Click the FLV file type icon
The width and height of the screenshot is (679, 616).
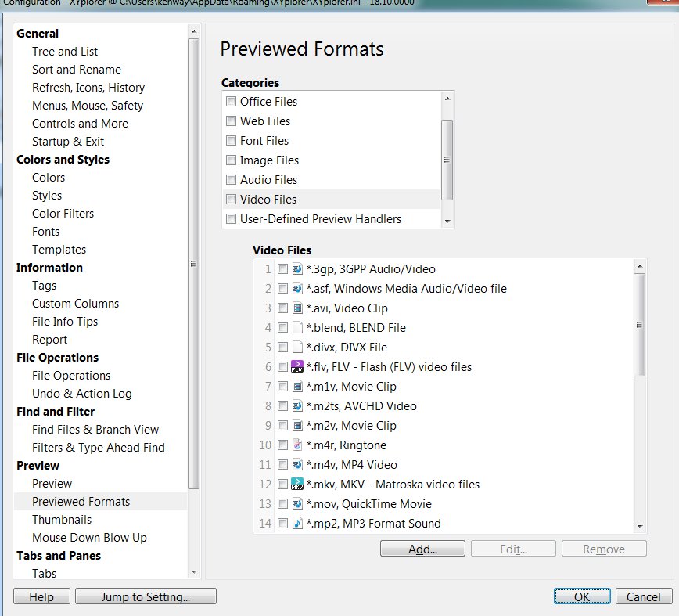click(297, 366)
